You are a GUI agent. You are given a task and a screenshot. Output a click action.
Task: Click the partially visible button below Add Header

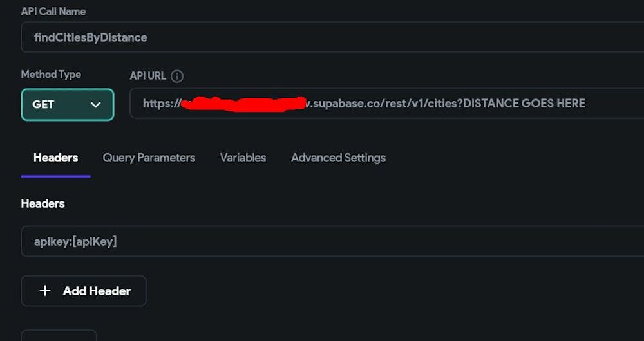59,335
